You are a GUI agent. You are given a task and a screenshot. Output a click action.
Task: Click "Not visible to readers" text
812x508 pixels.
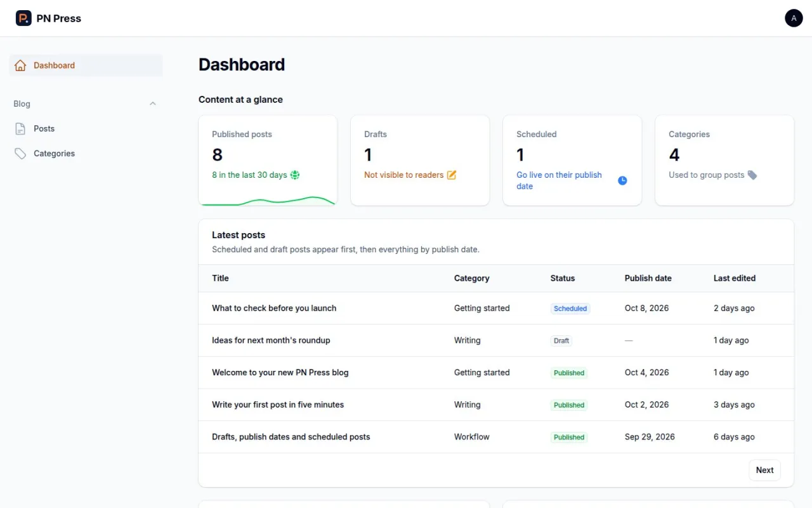point(403,175)
